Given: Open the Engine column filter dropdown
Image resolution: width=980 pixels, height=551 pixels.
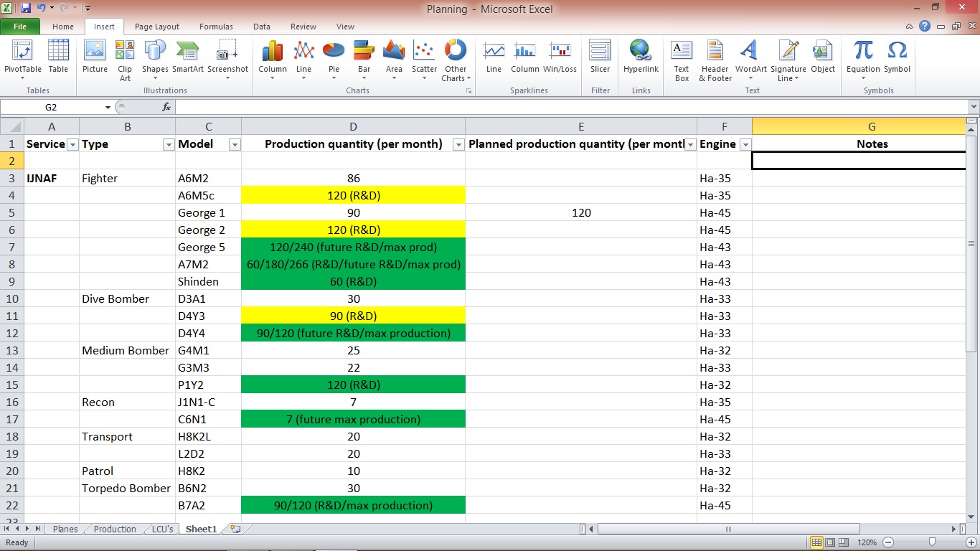Looking at the screenshot, I should tap(745, 144).
